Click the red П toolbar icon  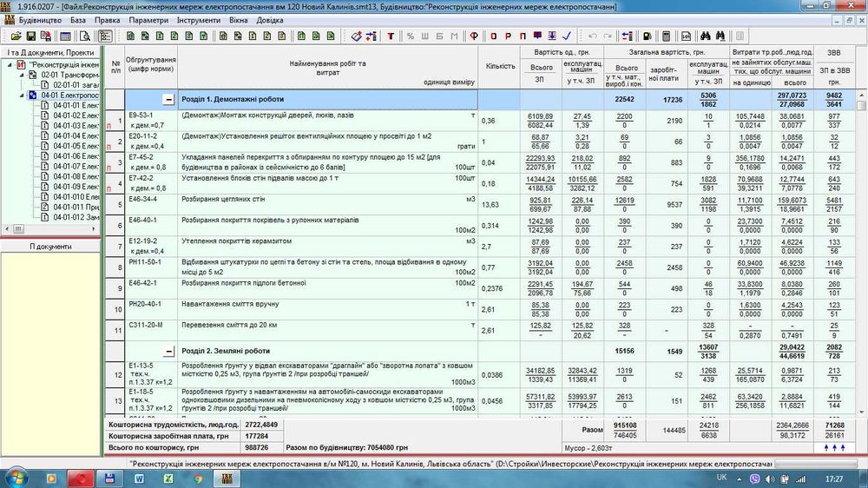523,36
